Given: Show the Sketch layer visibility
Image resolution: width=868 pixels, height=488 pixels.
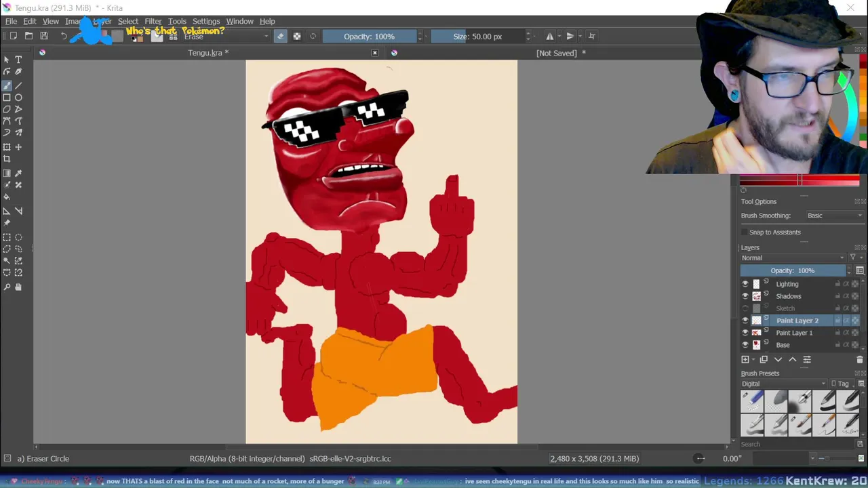Looking at the screenshot, I should (x=745, y=308).
